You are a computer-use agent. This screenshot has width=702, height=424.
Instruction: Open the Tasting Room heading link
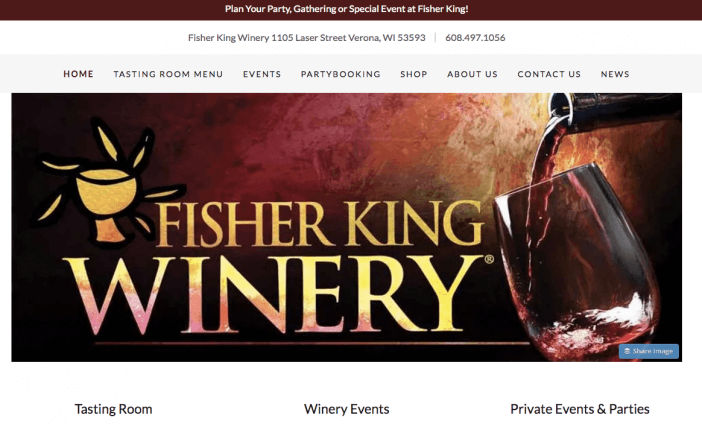113,409
